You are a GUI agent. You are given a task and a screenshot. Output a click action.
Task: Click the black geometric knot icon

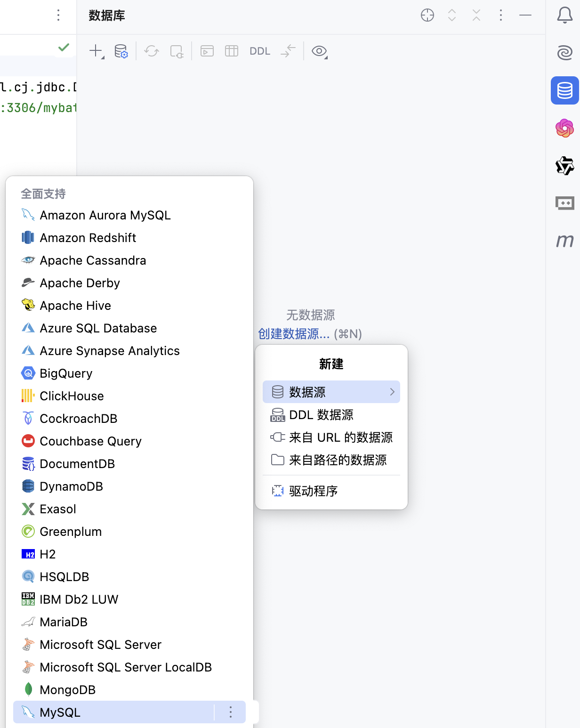click(565, 166)
